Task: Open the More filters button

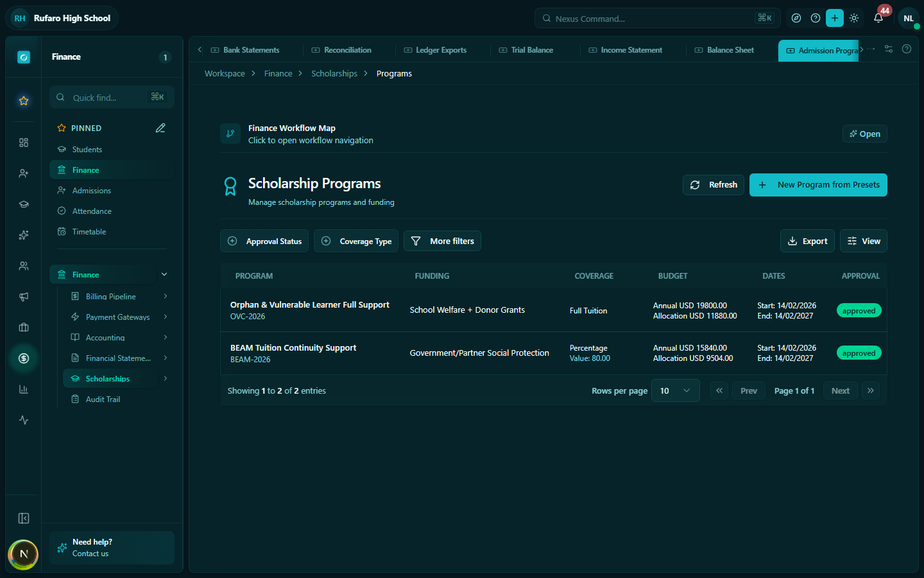Action: [x=442, y=241]
